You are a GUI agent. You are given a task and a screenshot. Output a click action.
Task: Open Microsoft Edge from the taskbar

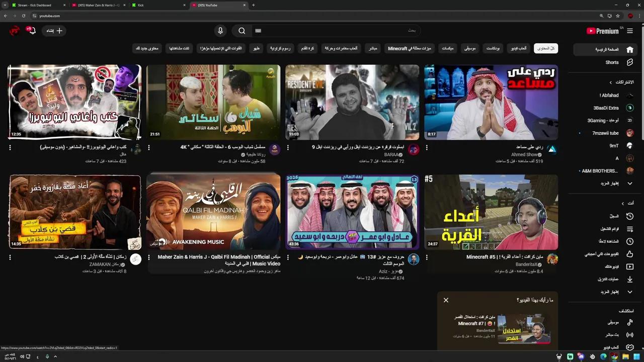[603, 356]
